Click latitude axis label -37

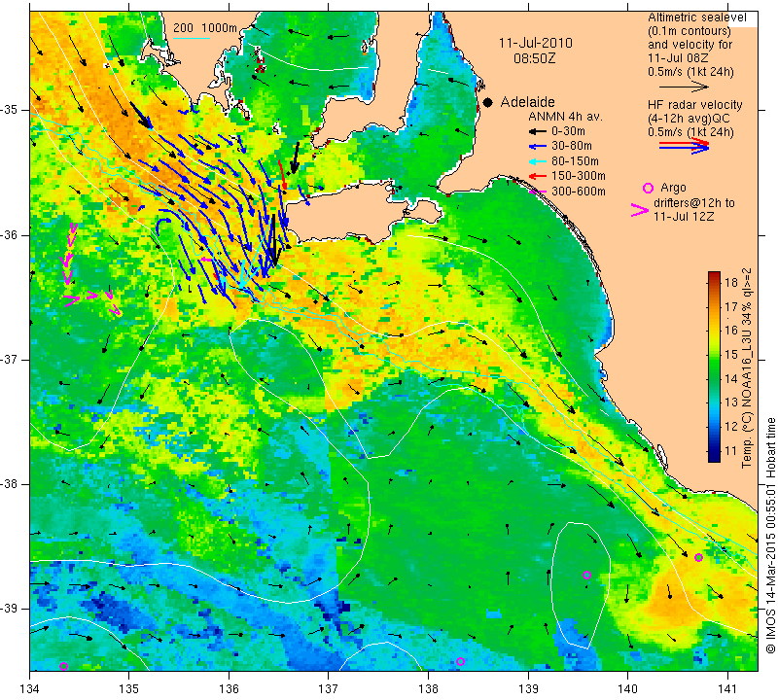click(10, 359)
